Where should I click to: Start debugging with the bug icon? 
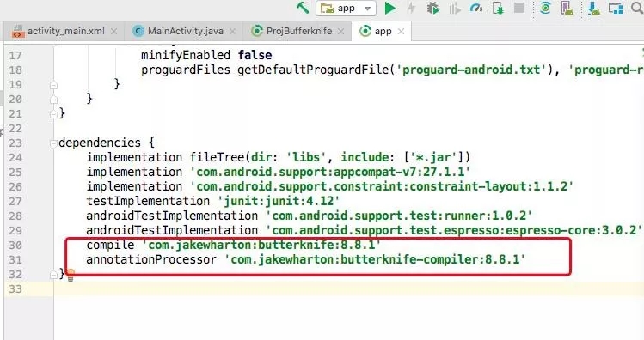(x=432, y=9)
